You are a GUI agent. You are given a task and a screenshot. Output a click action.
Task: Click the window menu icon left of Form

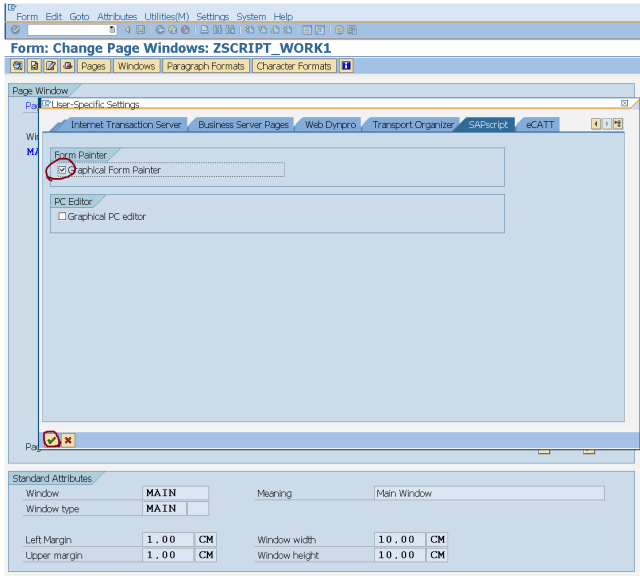click(12, 7)
